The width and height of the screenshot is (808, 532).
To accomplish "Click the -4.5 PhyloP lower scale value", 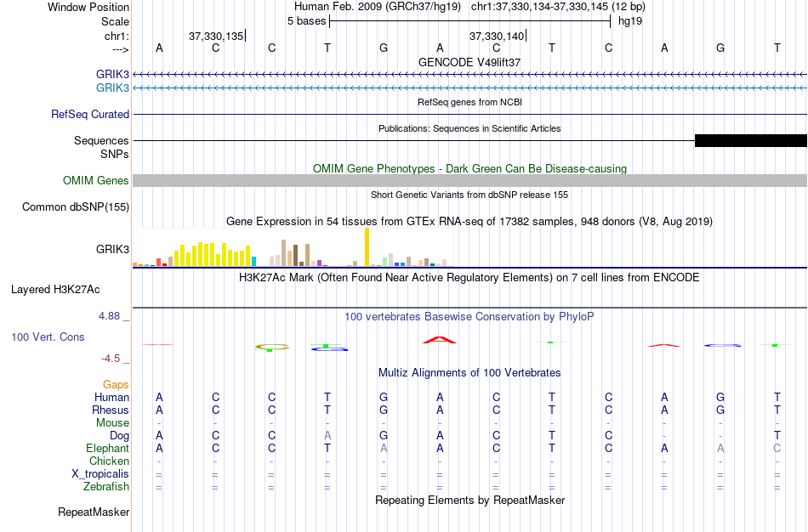I will pyautogui.click(x=111, y=359).
